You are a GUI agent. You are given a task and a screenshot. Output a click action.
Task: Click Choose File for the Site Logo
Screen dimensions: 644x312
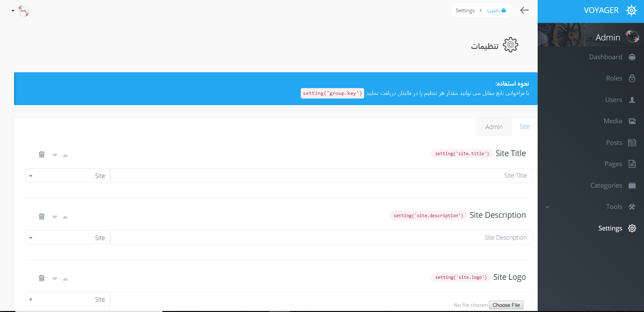click(x=506, y=305)
